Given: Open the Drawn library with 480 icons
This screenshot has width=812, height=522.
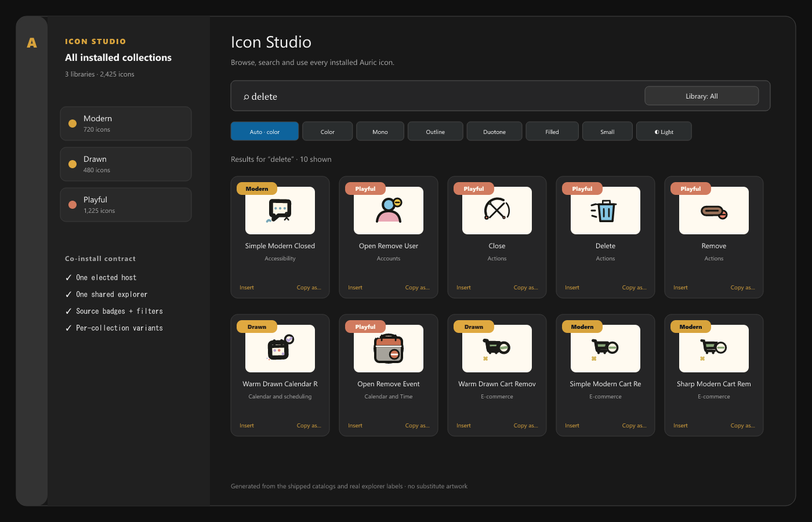Looking at the screenshot, I should point(126,164).
